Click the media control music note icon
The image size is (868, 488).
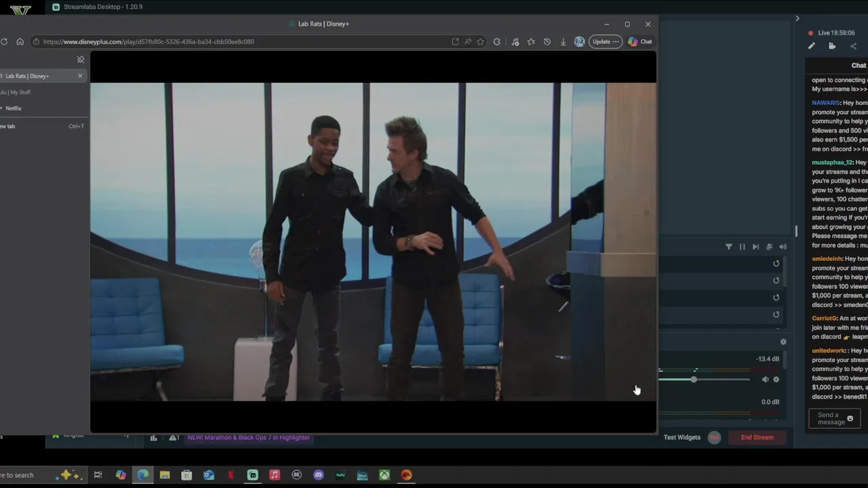(x=515, y=41)
